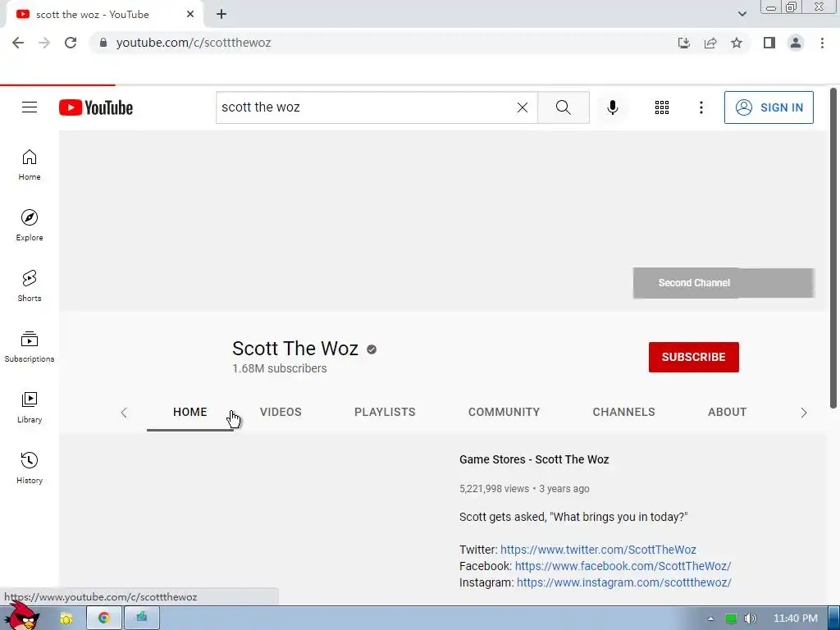Click the Angry Birds start button
The height and width of the screenshot is (630, 840).
coord(22,616)
